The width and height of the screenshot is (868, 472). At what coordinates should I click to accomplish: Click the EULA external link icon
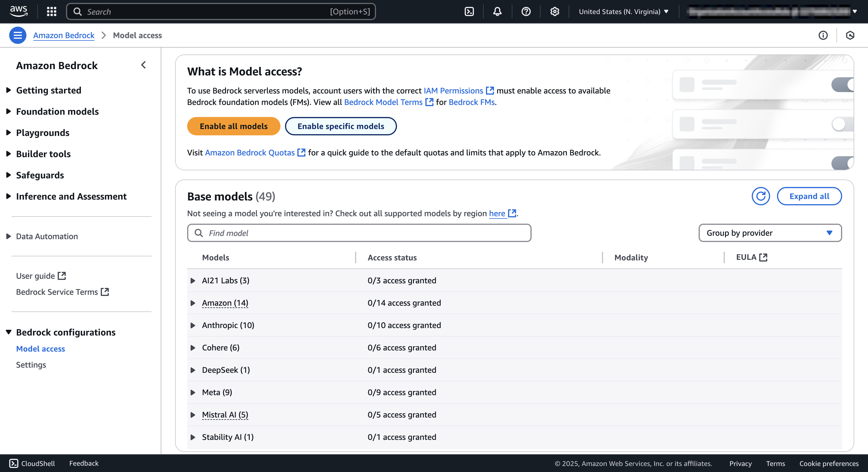[763, 257]
